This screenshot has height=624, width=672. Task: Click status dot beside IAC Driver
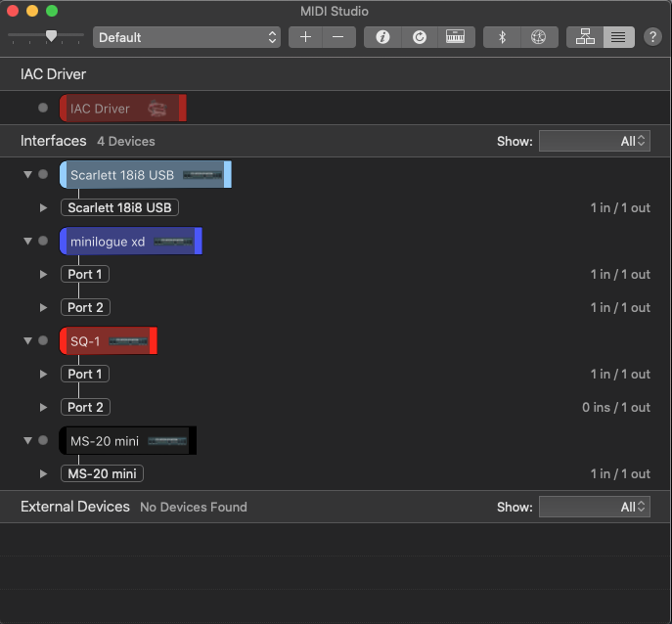[43, 108]
